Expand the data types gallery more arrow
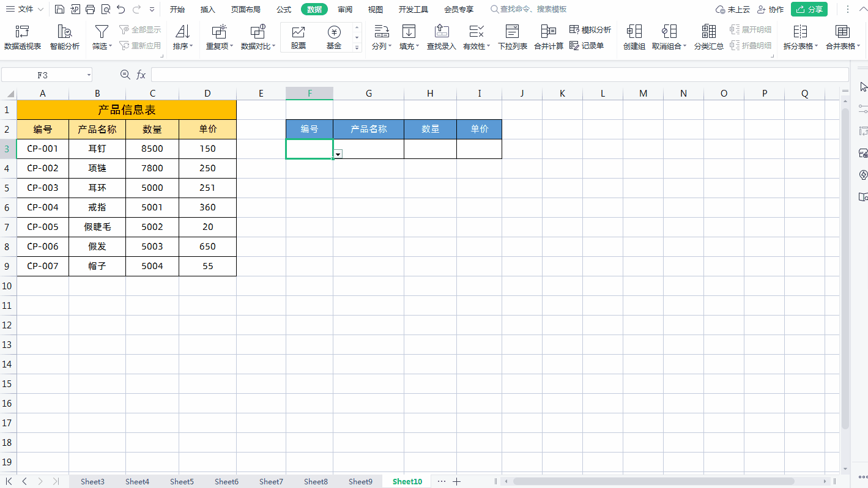This screenshot has width=868, height=488. click(x=357, y=48)
